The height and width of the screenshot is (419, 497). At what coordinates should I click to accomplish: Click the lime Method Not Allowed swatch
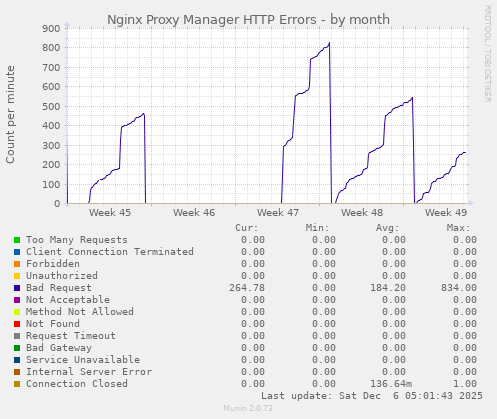(17, 312)
